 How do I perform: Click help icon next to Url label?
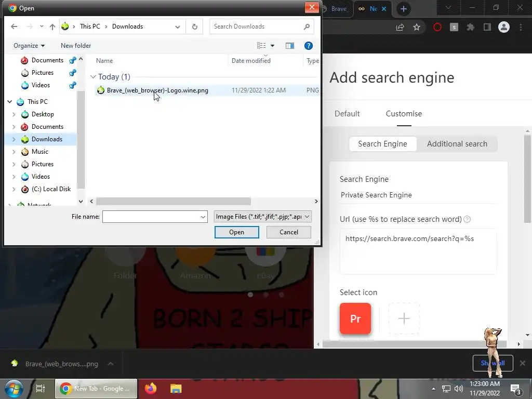(467, 219)
